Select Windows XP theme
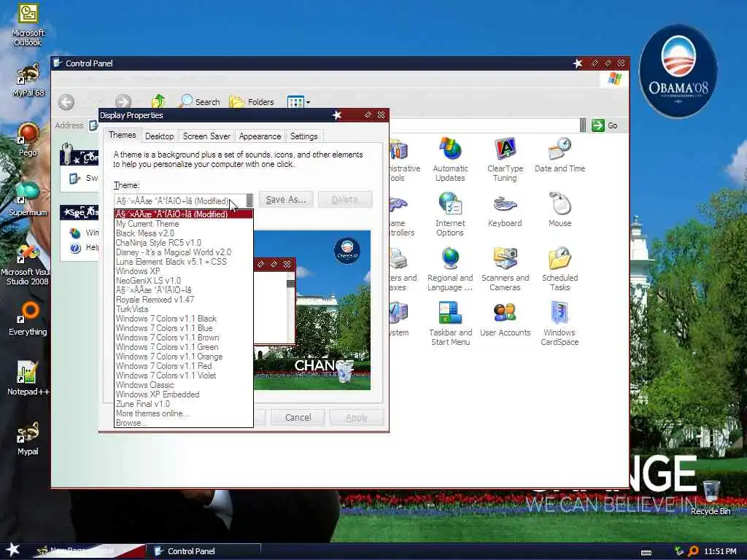 pos(183,271)
